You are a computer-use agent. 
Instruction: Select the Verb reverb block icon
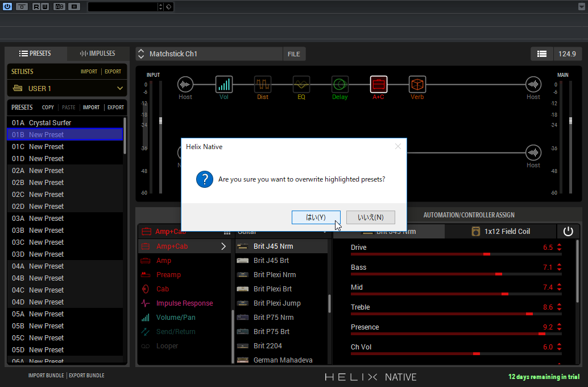(x=417, y=84)
